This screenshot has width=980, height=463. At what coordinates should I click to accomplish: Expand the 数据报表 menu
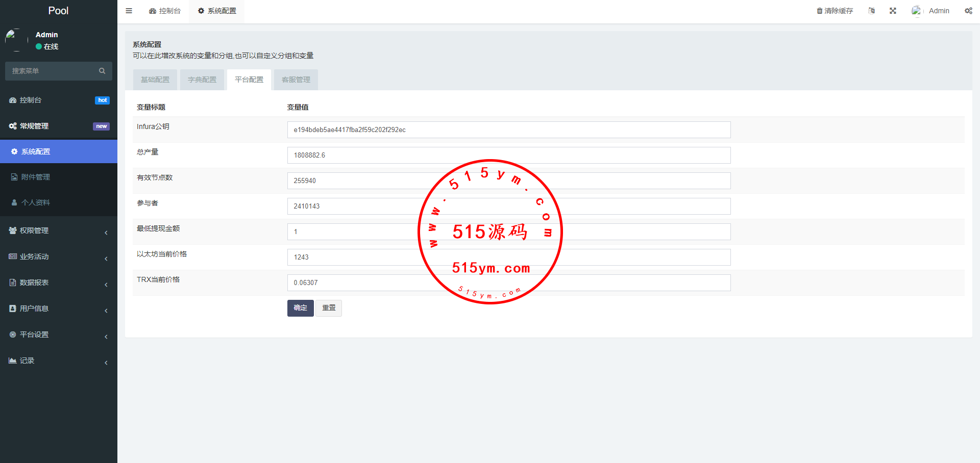point(34,282)
